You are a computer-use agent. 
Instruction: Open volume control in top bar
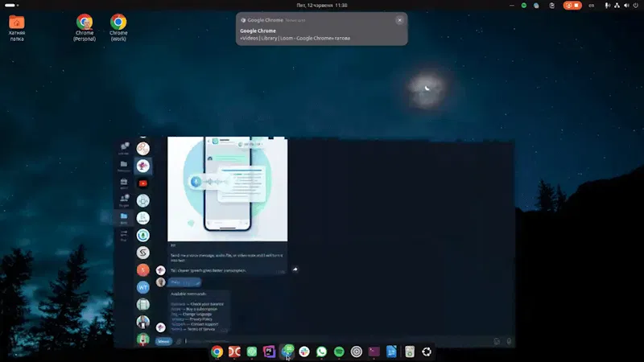point(626,6)
